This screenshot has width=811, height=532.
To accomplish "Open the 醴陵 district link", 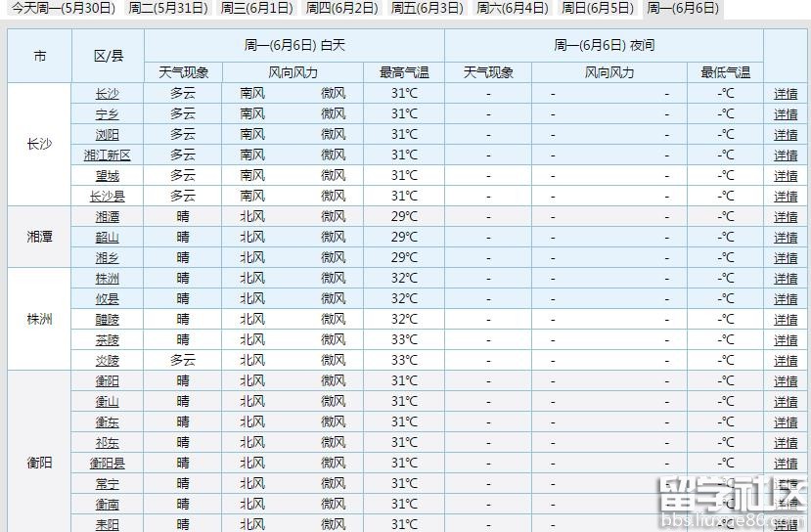I will point(108,320).
